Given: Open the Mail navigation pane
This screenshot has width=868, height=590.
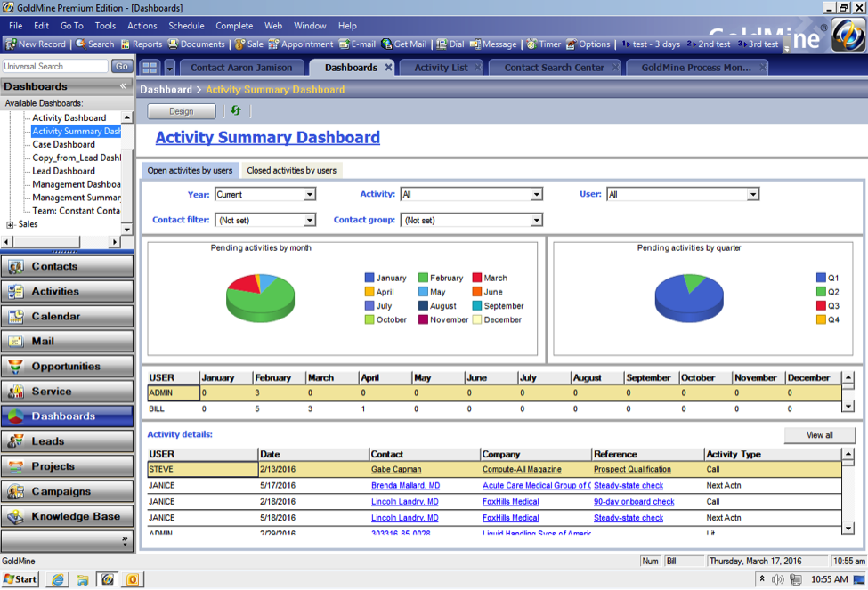Looking at the screenshot, I should pyautogui.click(x=67, y=341).
